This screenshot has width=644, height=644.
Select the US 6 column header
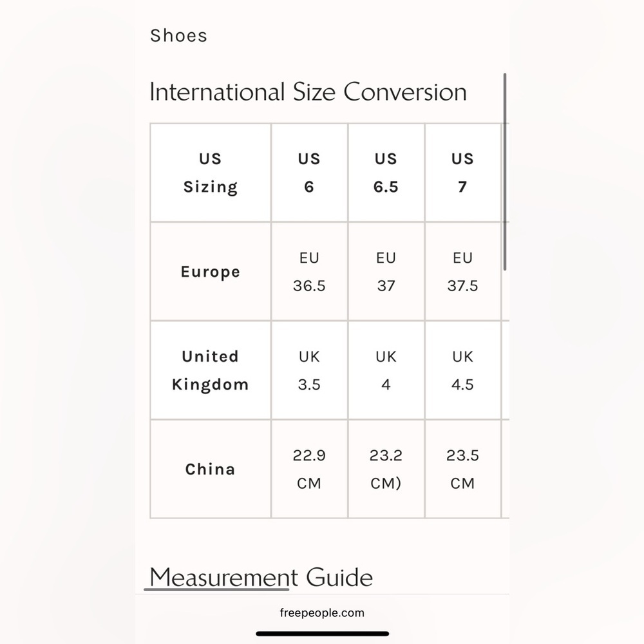pos(309,173)
